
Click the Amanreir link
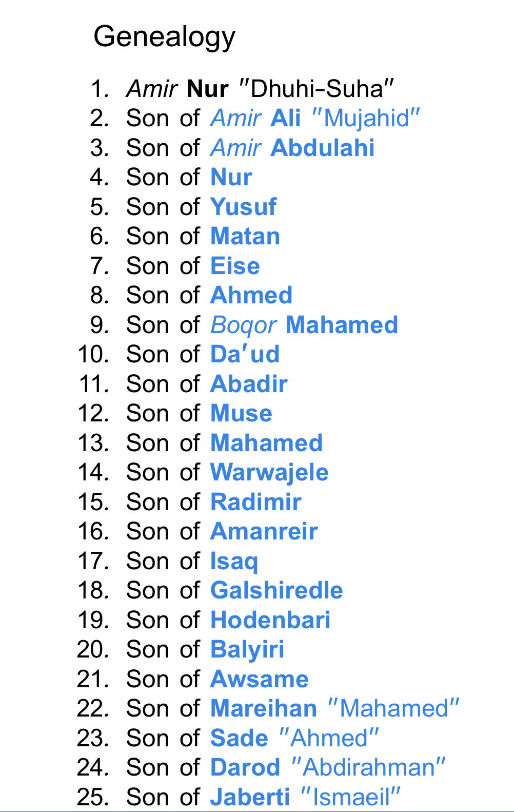[x=264, y=532]
